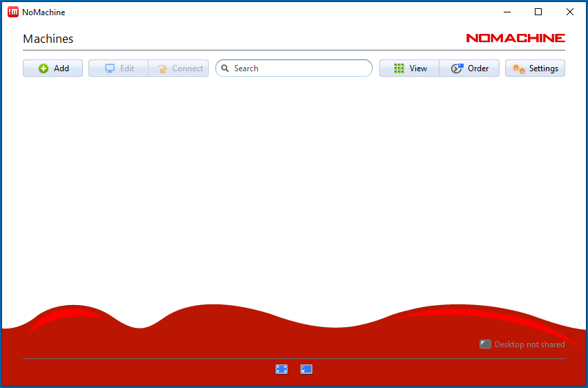Click the Connect button
Image resolution: width=588 pixels, height=388 pixels.
pyautogui.click(x=178, y=68)
